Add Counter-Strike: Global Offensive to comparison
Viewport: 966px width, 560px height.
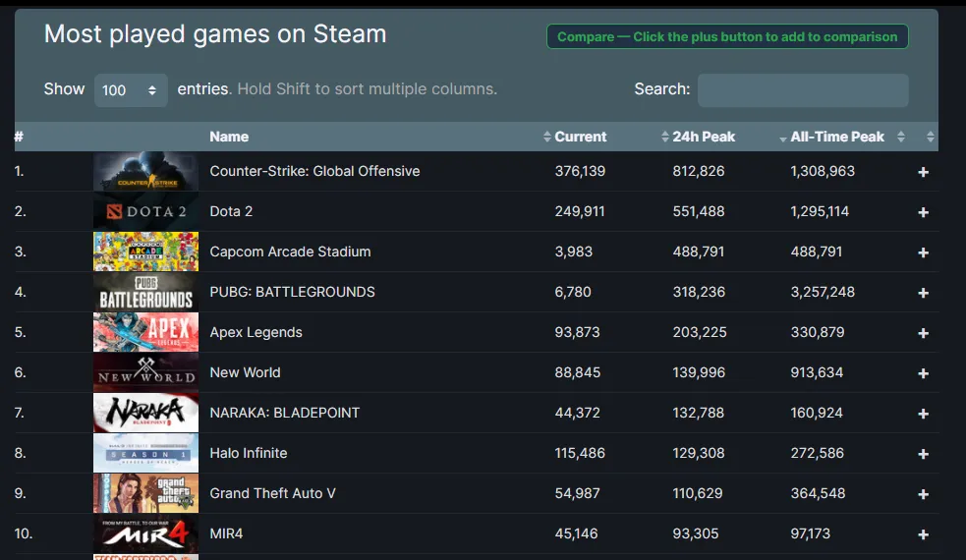pyautogui.click(x=923, y=172)
